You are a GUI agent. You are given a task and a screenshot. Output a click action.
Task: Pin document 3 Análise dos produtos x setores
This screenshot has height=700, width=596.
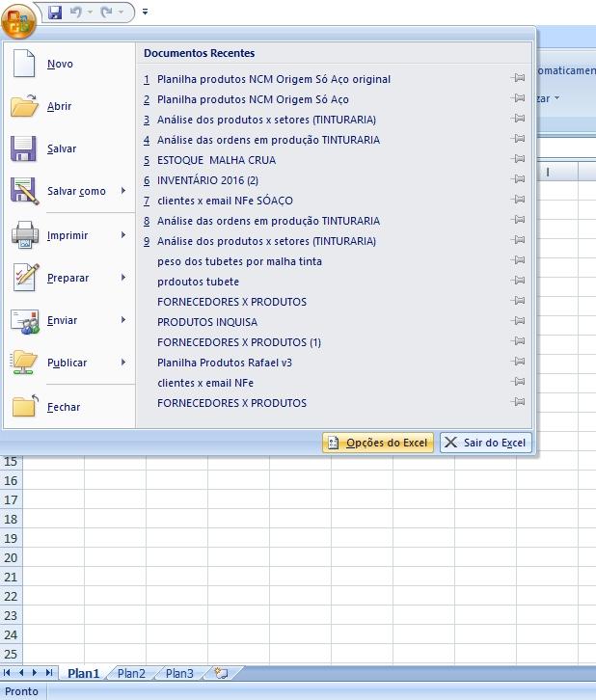518,119
